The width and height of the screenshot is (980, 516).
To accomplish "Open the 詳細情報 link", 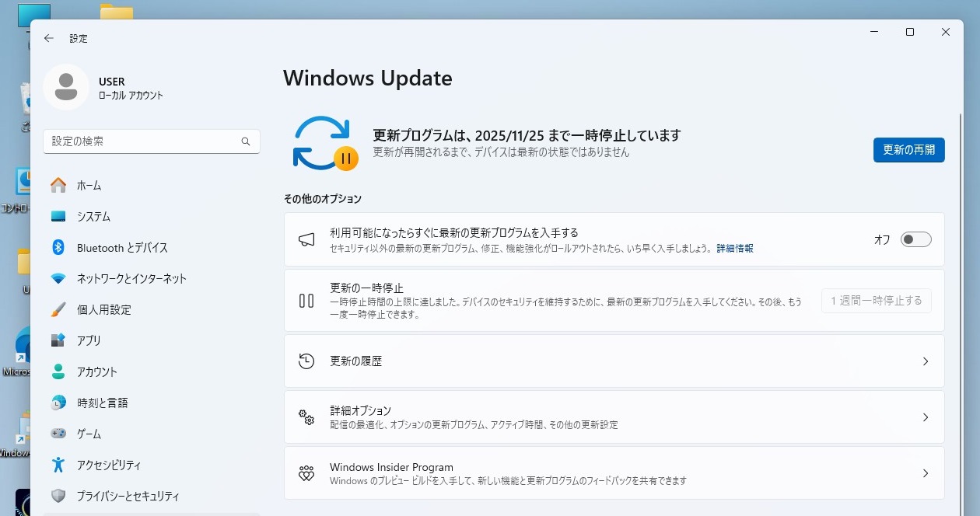I will 735,249.
